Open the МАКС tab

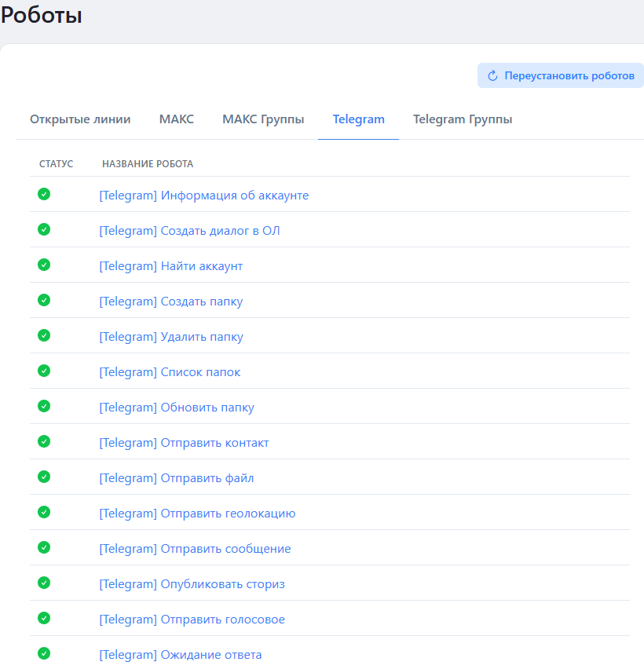point(176,119)
